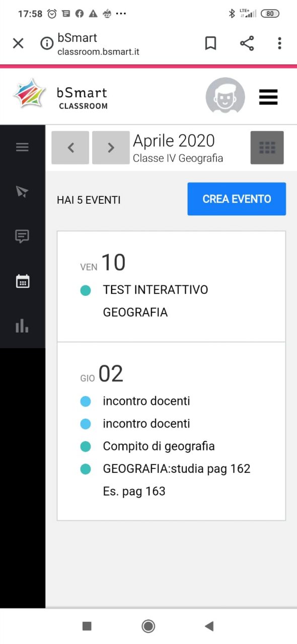The width and height of the screenshot is (297, 644).
Task: Open TEST INTERATTIVO GEOGRAFIA event
Action: click(x=156, y=301)
